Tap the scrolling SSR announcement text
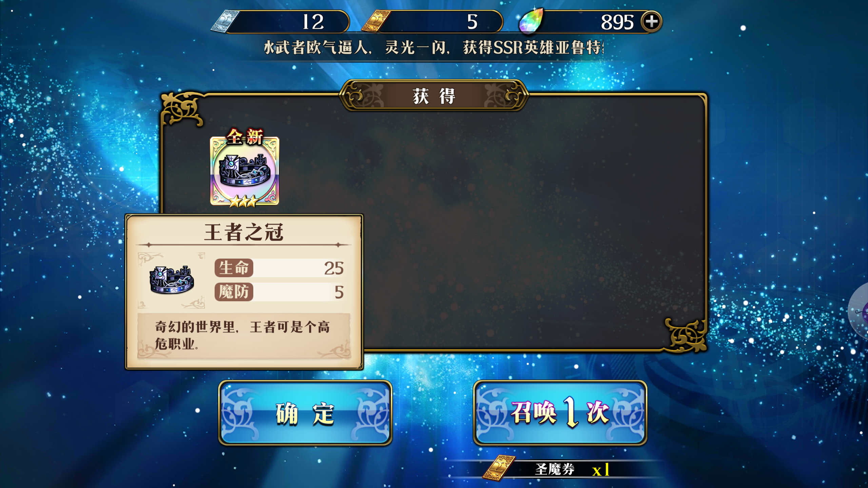The image size is (868, 488). click(x=434, y=47)
